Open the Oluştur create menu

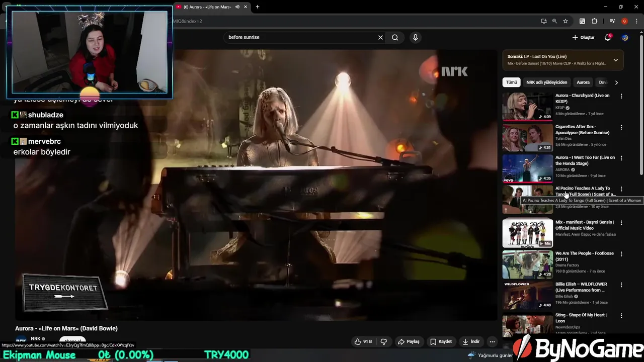(583, 38)
